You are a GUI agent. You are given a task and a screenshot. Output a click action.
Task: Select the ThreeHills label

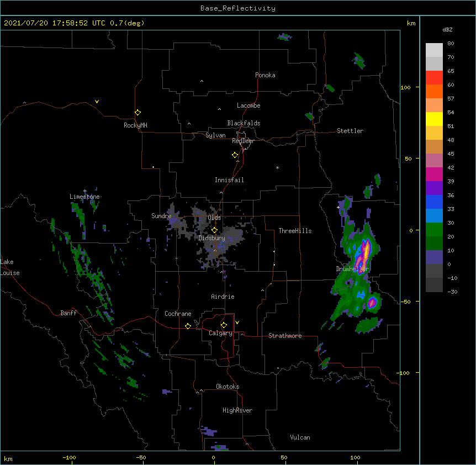tap(295, 231)
